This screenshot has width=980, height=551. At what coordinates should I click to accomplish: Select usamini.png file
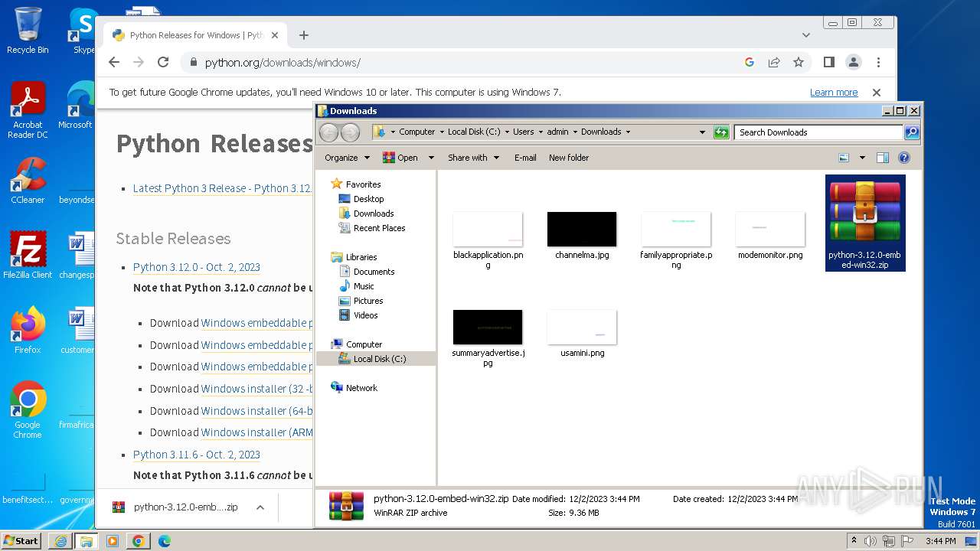point(582,334)
